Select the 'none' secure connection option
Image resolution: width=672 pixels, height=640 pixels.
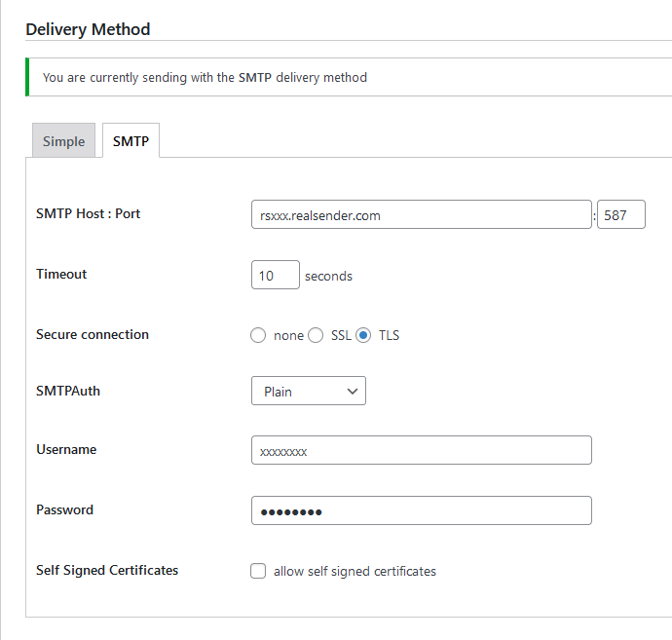[258, 335]
